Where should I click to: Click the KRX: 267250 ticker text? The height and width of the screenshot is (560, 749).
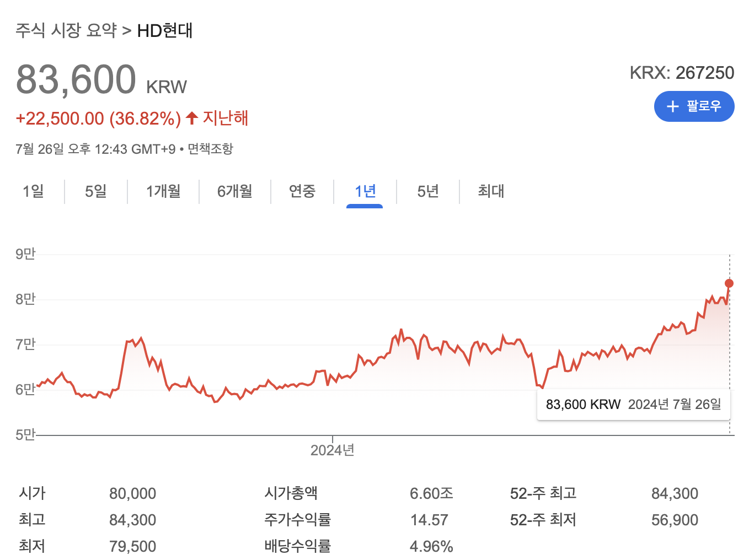[x=682, y=73]
